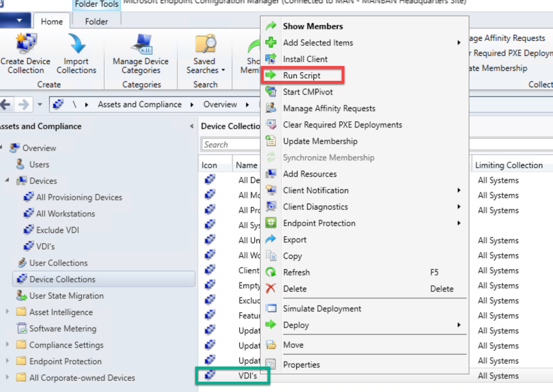Click Show Members at the menu top
553x392 pixels.
tap(313, 26)
